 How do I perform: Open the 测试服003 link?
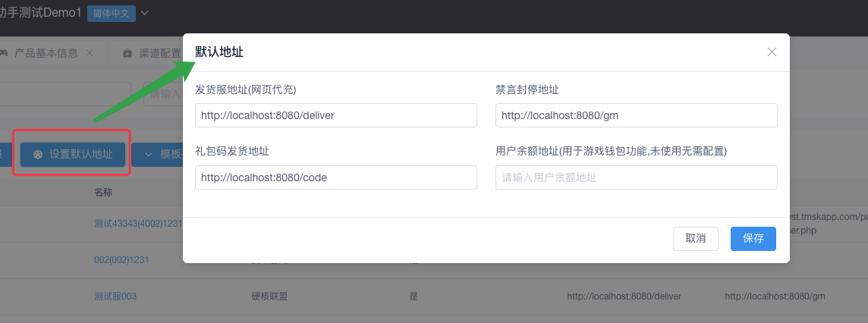(115, 296)
